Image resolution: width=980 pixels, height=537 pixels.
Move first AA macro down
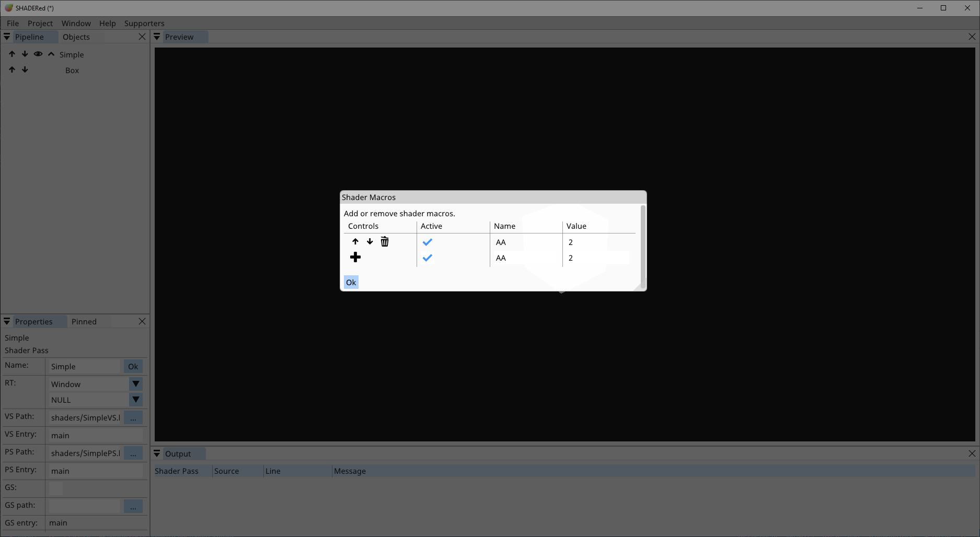tap(370, 241)
